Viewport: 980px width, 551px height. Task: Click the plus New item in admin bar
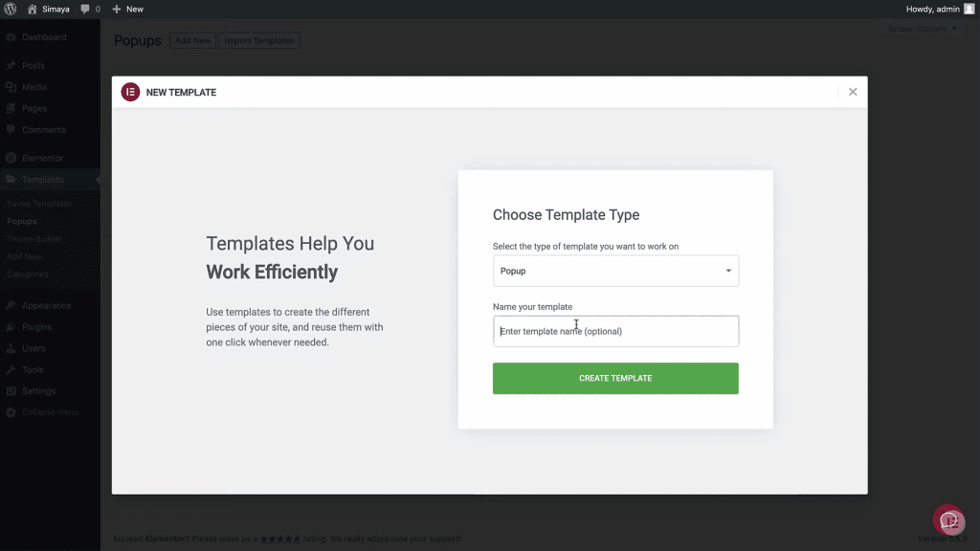click(127, 9)
